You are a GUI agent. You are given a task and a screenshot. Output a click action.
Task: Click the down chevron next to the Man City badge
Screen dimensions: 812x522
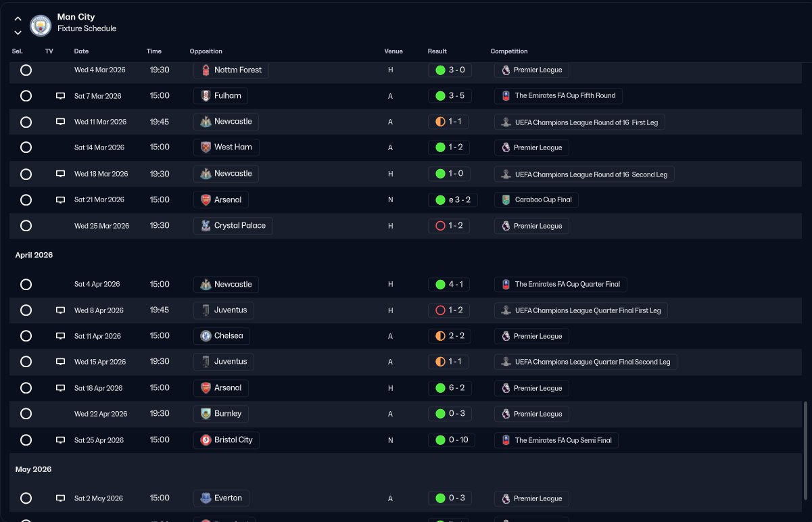[x=18, y=32]
